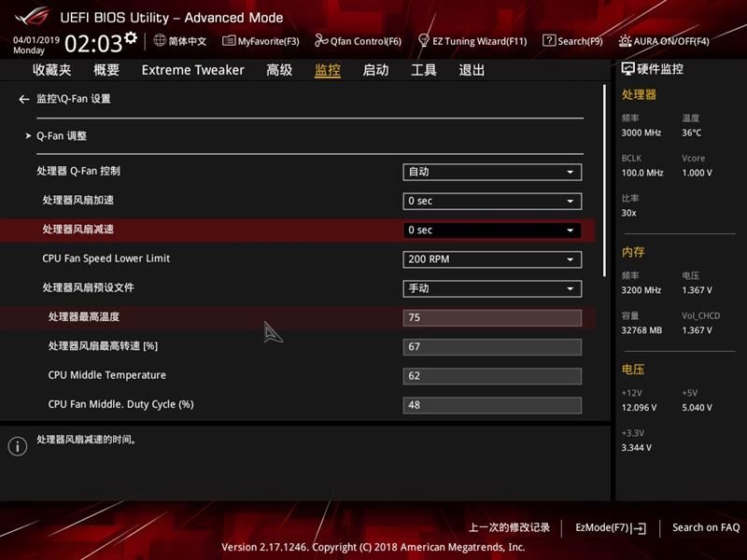Open 处理器风扇加速 dropdown
This screenshot has height=560, width=747.
tap(492, 201)
